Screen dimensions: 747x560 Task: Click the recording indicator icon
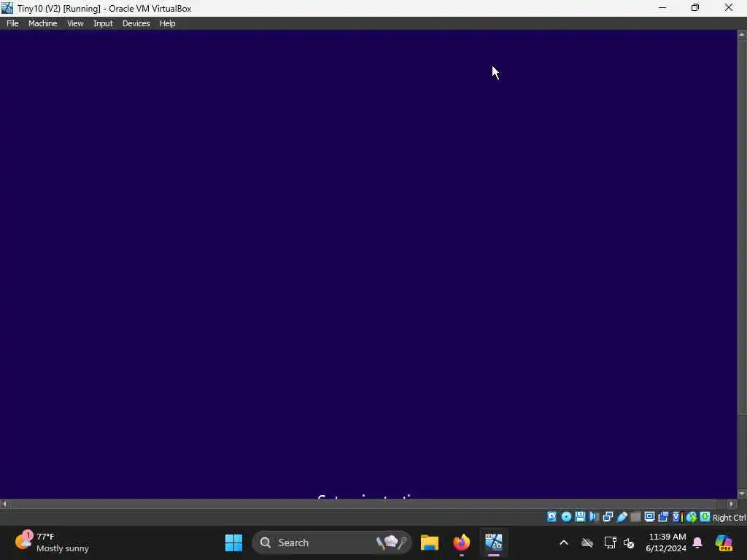[x=663, y=517]
